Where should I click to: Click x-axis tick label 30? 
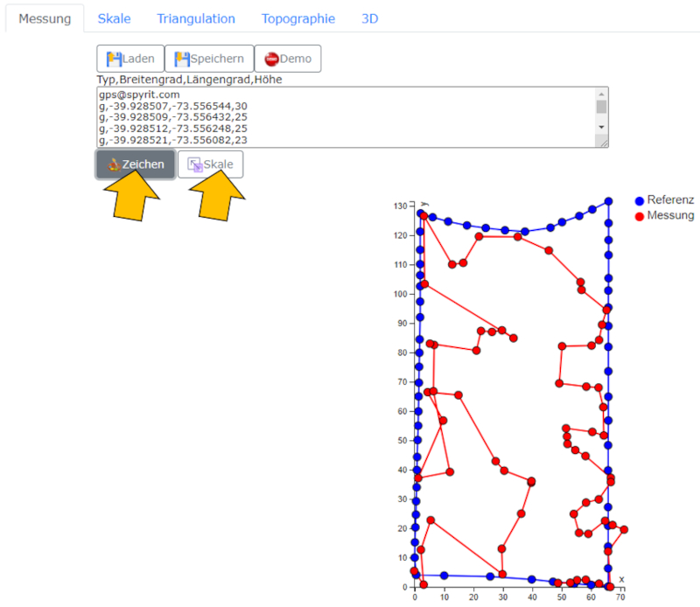point(503,597)
